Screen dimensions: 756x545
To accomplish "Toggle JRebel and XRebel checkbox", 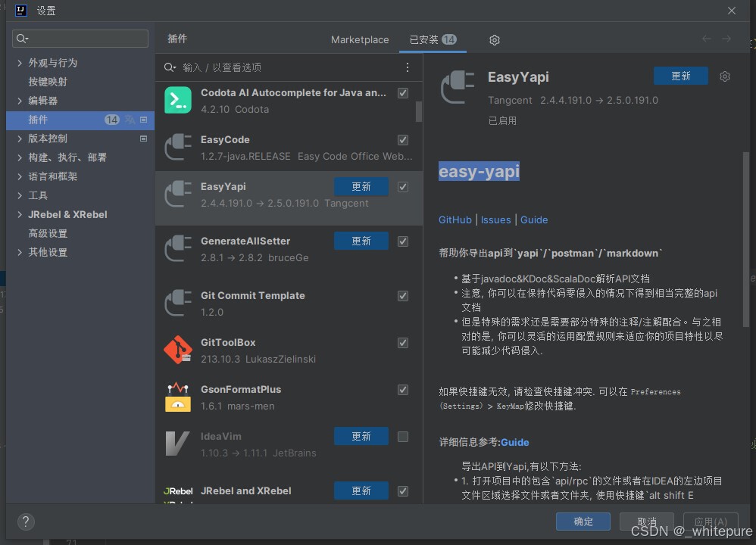I will 403,491.
